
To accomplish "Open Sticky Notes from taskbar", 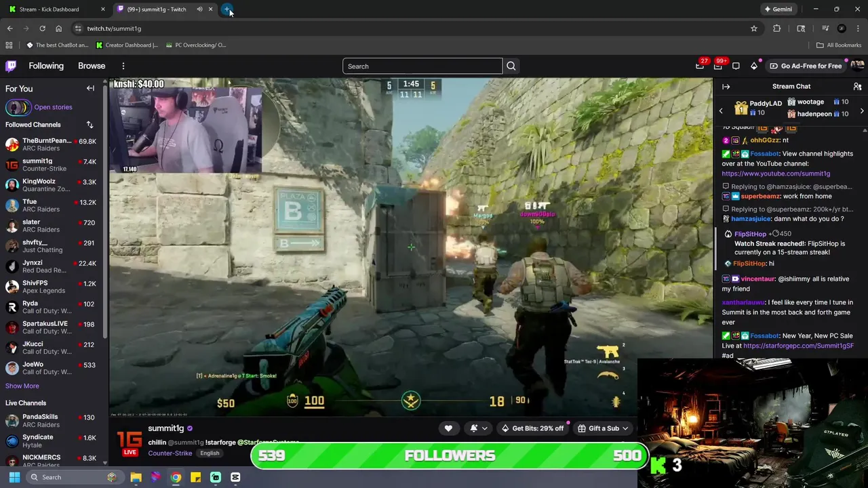I will 195,477.
